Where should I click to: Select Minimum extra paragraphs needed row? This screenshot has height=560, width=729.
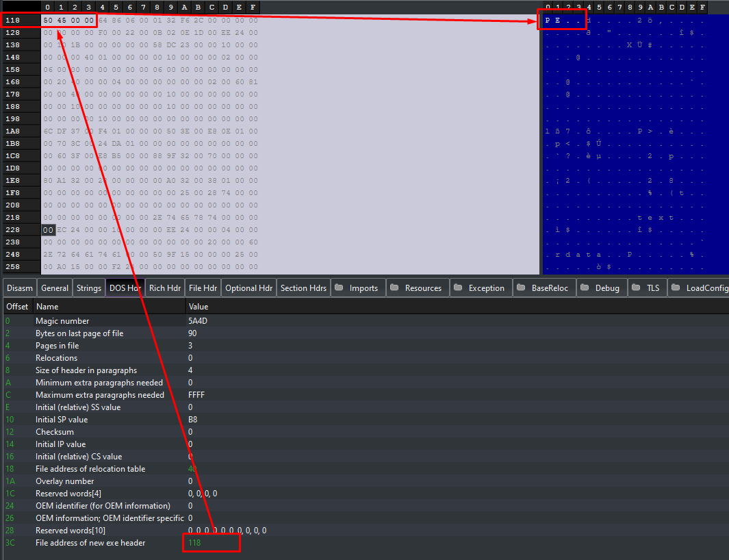pos(366,382)
